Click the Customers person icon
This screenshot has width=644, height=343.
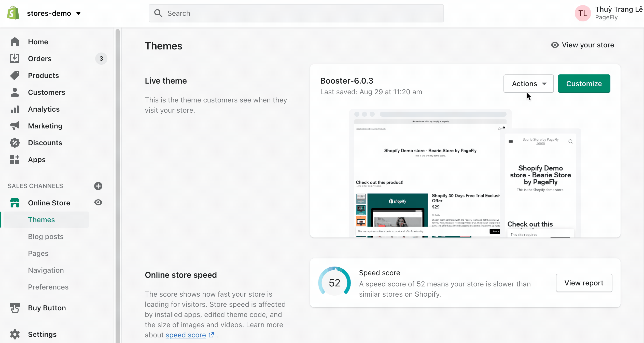click(15, 92)
